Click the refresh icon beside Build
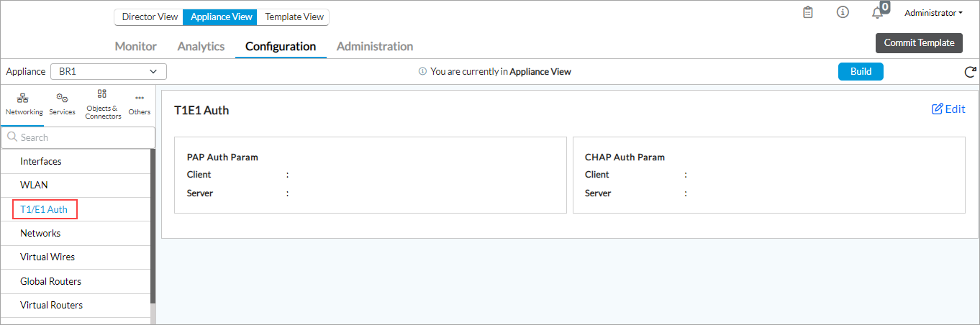980x325 pixels. 970,72
